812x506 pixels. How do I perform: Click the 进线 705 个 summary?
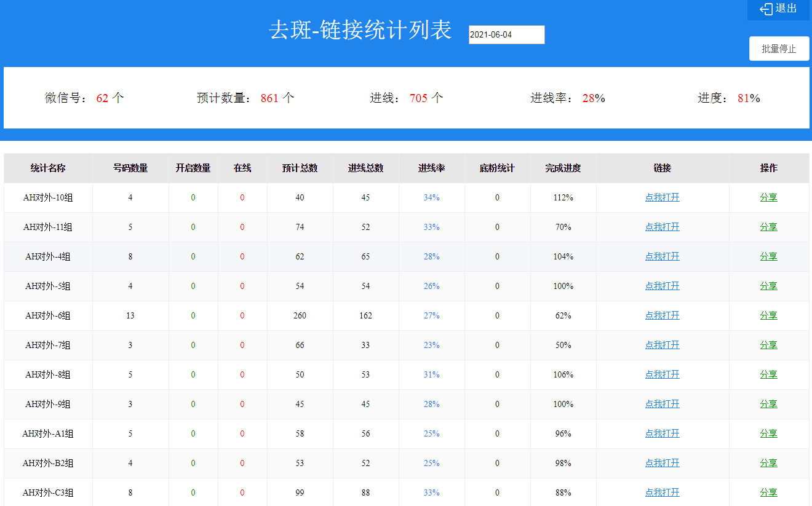407,98
